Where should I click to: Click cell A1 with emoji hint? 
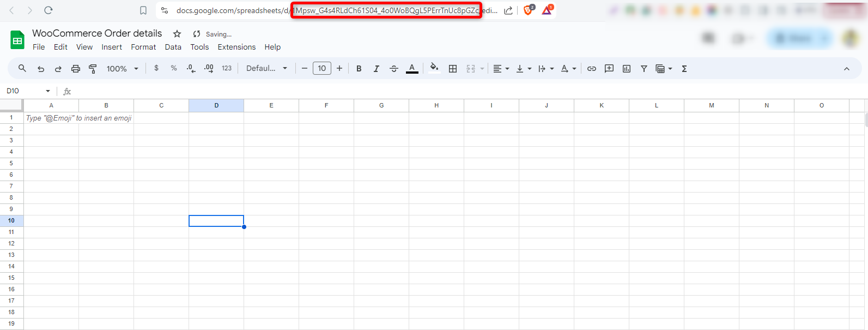point(51,118)
